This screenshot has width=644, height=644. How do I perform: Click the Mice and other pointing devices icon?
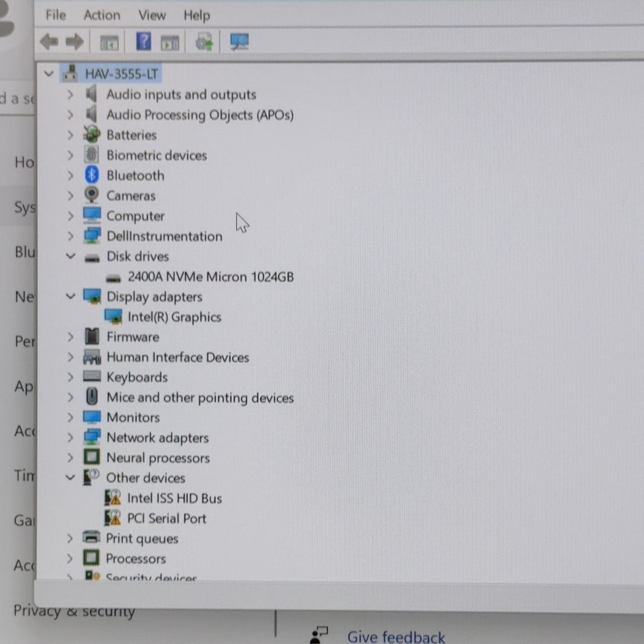click(x=92, y=397)
